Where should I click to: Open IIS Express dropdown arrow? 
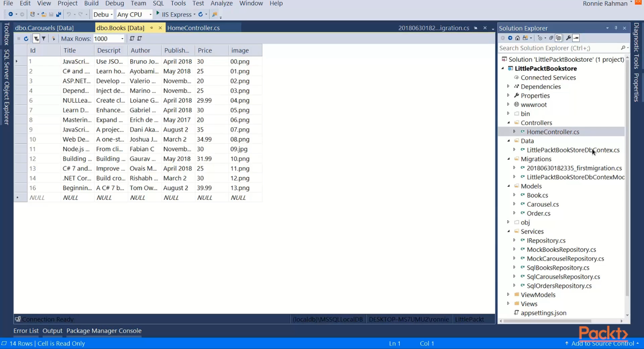(194, 14)
